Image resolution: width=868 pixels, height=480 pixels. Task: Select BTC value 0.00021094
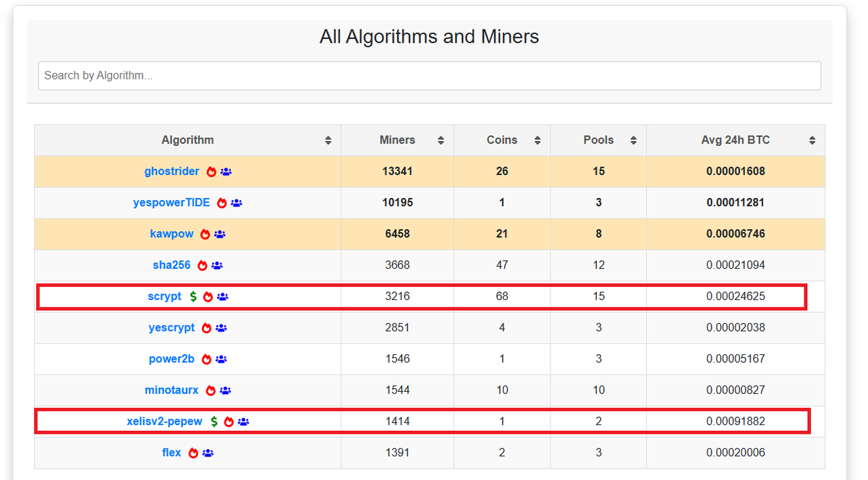[736, 265]
